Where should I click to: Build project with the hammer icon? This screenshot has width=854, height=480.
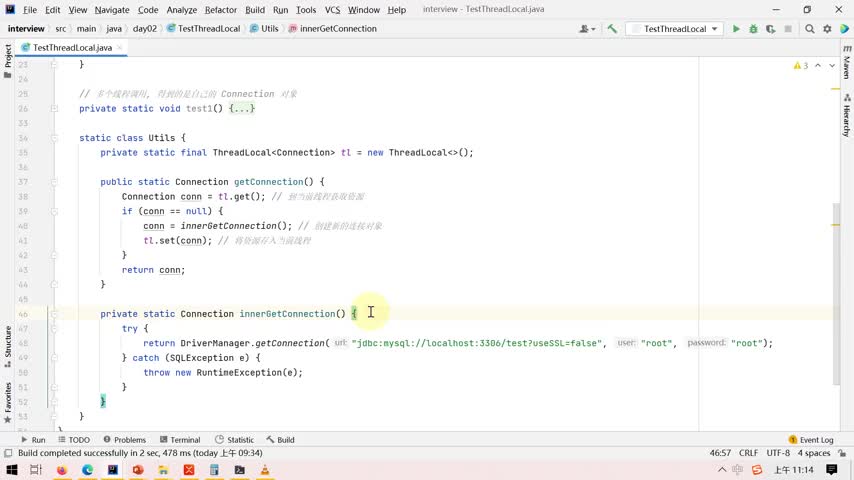coord(612,29)
